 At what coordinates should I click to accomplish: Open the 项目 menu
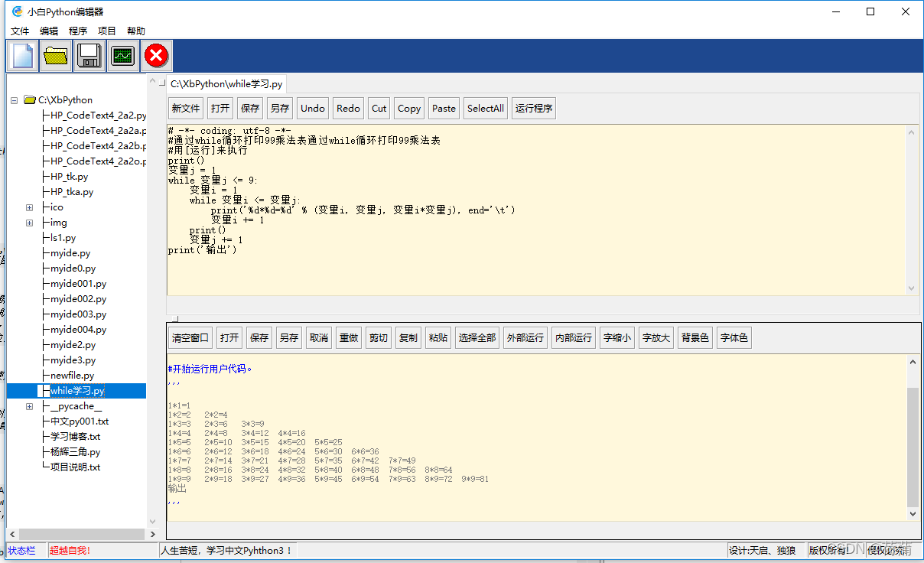107,31
